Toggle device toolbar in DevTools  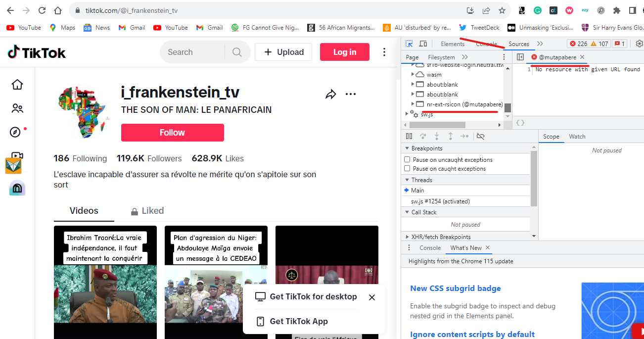[x=423, y=44]
